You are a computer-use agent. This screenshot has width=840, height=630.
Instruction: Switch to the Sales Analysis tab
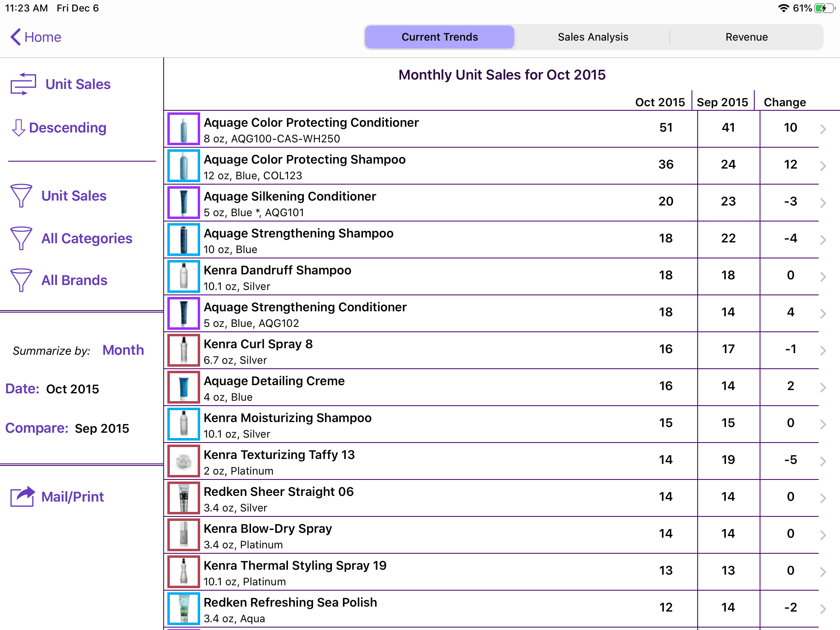click(x=593, y=37)
